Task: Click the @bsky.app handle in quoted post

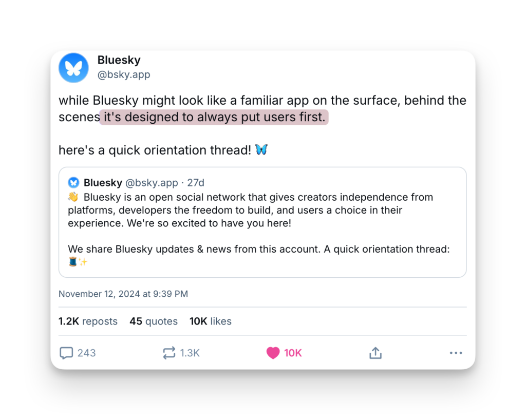Action: tap(152, 183)
